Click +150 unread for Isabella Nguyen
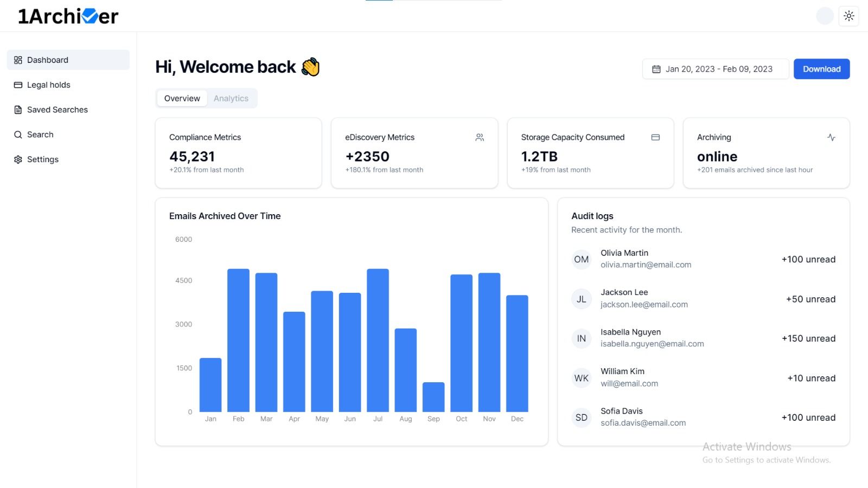Image resolution: width=868 pixels, height=488 pixels. [808, 338]
